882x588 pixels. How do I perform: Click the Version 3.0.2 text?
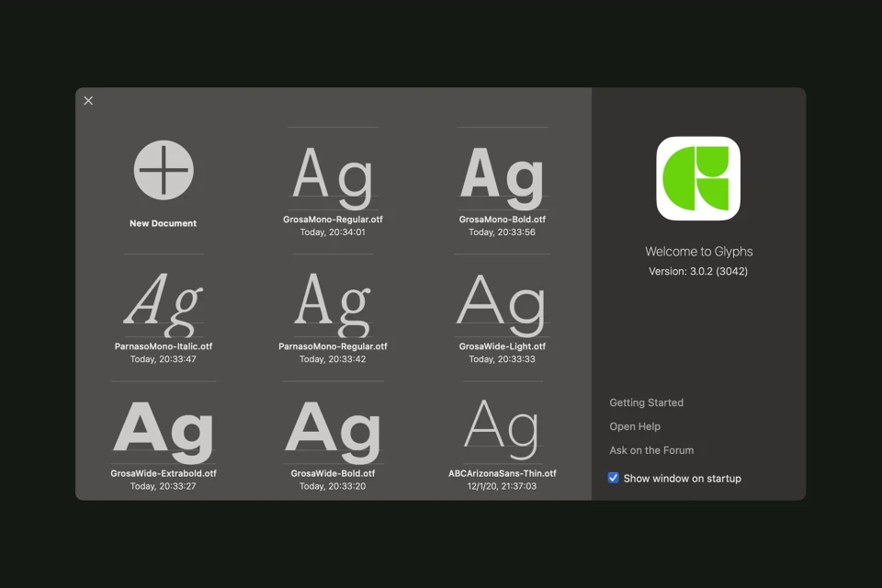(x=699, y=271)
